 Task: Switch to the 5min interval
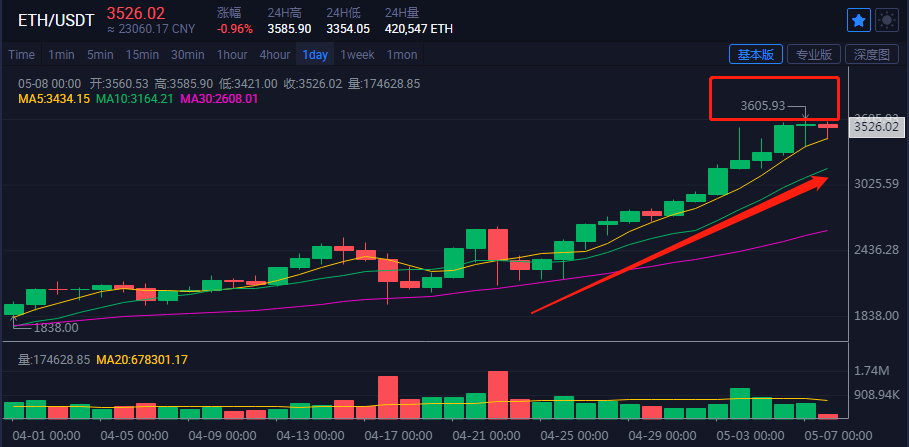(100, 55)
